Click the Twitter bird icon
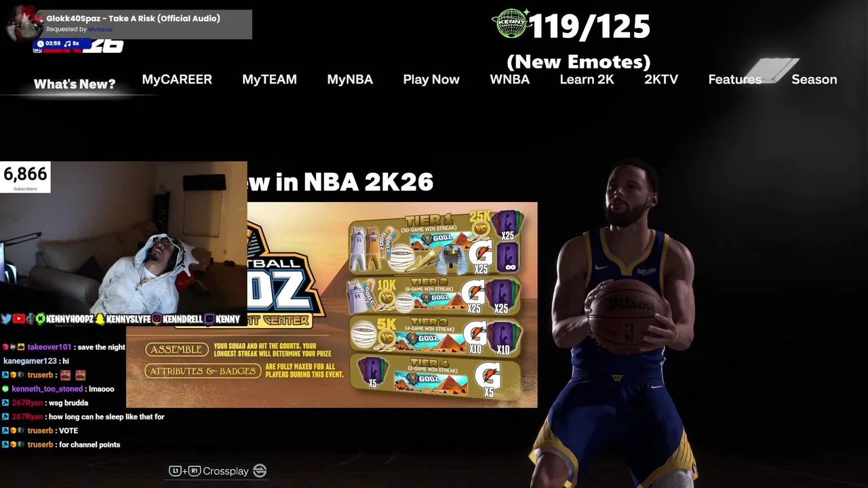Screen dimensions: 868x488 click(x=6, y=319)
